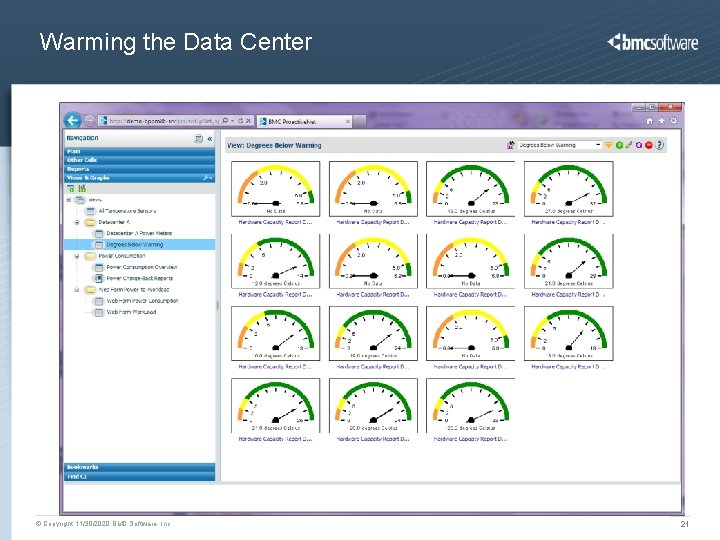Click the search magnifier in the address bar
The width and height of the screenshot is (720, 540).
[x=225, y=120]
